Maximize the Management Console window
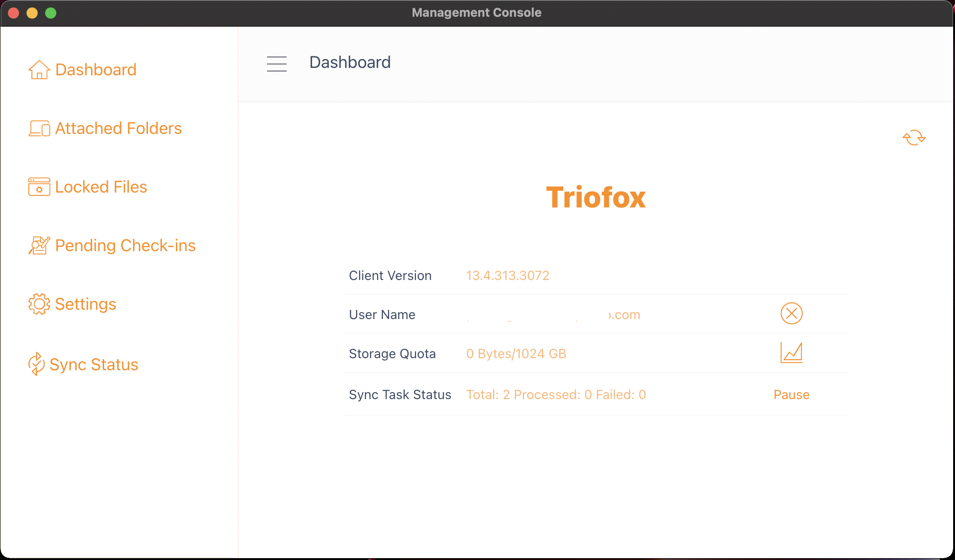This screenshot has width=955, height=560. [x=51, y=13]
